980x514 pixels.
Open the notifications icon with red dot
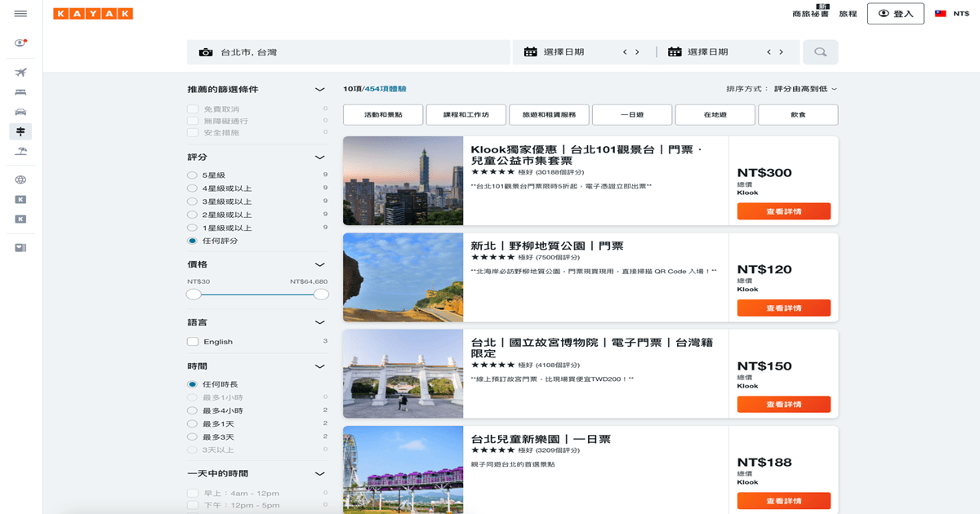tap(20, 42)
